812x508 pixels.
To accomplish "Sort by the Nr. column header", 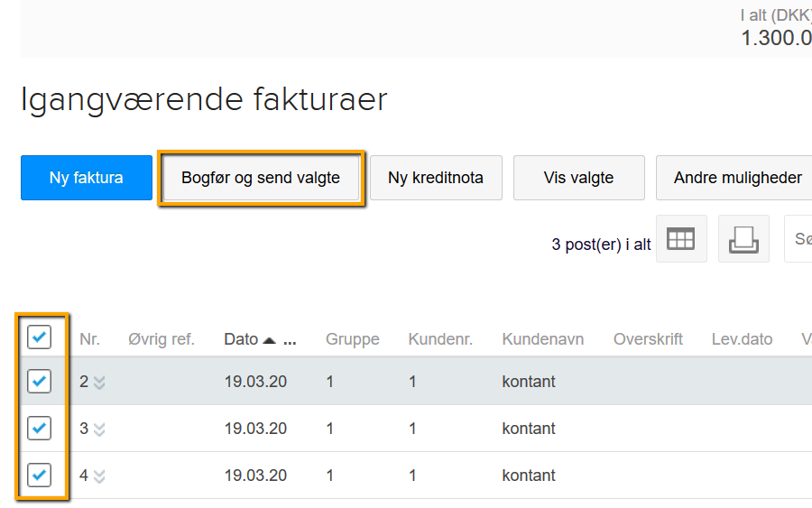I will coord(89,339).
